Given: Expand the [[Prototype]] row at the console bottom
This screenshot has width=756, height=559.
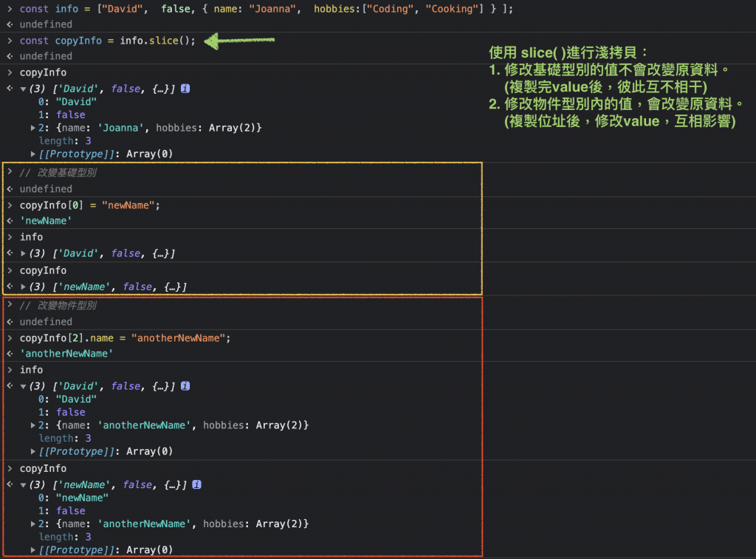Looking at the screenshot, I should coord(32,550).
